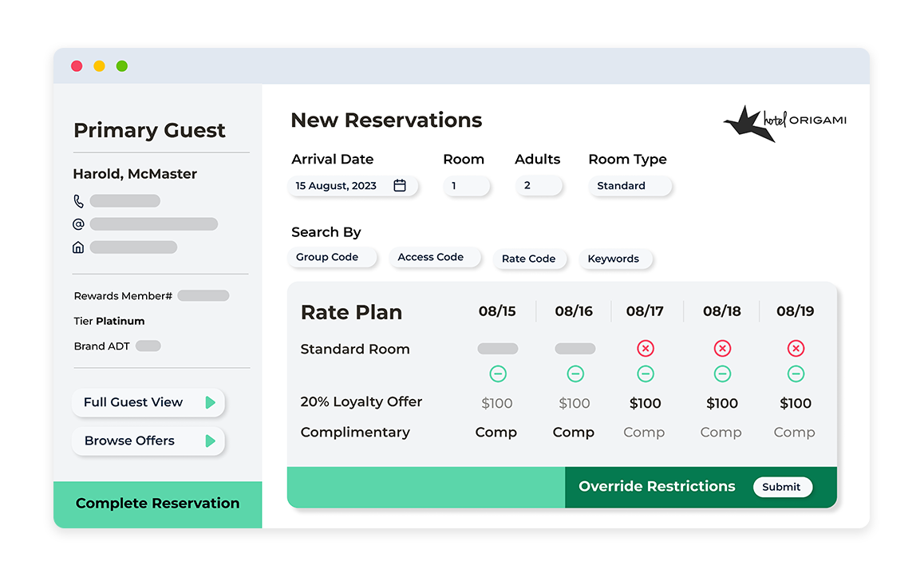Click the red X under 08/17
The image size is (924, 577).
(646, 349)
